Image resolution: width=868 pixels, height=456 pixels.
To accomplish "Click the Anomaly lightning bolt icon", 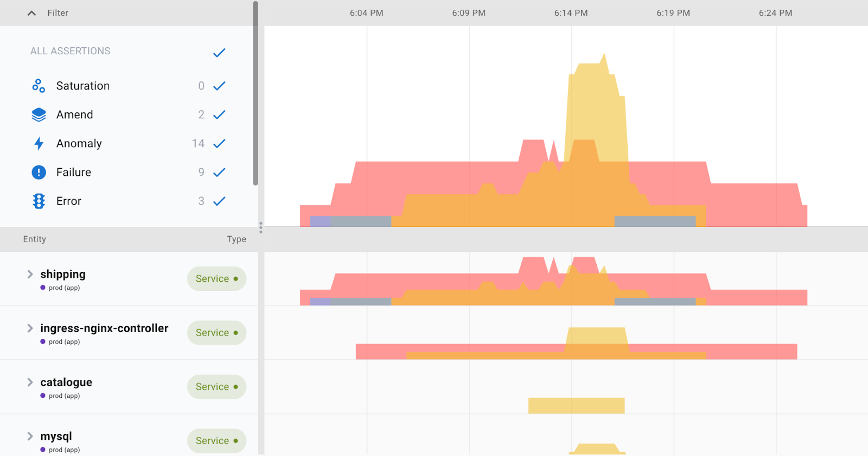I will click(39, 143).
